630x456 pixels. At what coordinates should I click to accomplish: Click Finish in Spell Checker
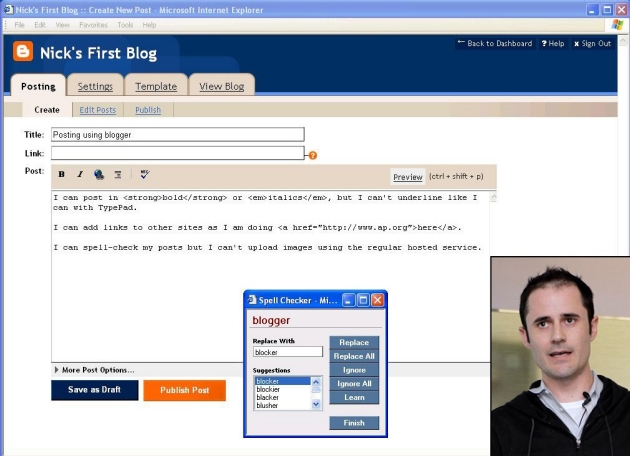point(354,423)
